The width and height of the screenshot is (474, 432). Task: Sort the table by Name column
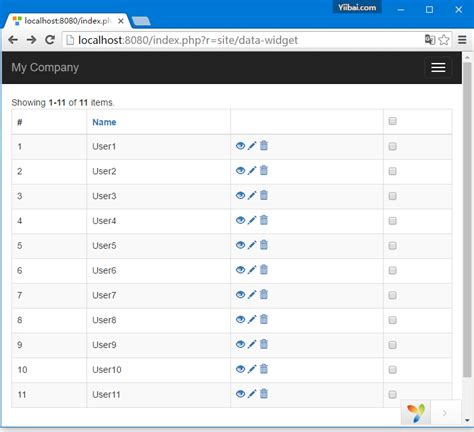(x=104, y=122)
